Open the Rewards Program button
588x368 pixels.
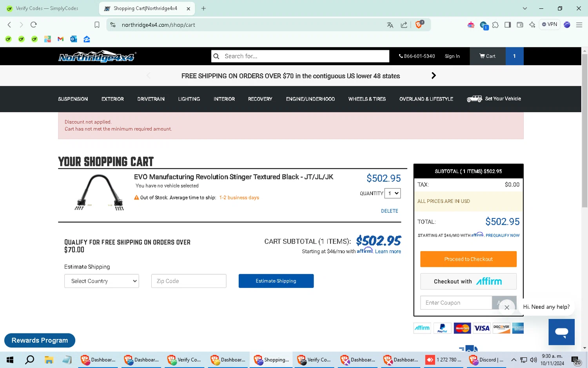[x=40, y=340]
